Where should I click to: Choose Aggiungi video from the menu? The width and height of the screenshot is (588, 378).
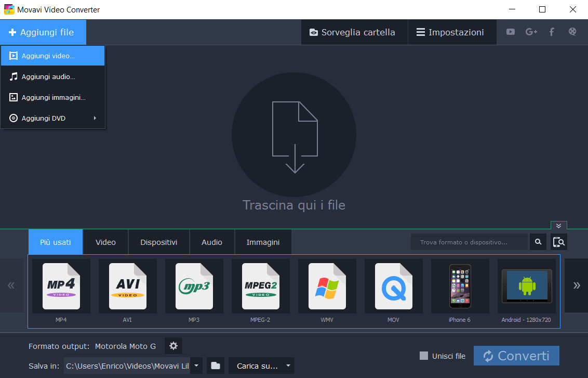pyautogui.click(x=52, y=56)
